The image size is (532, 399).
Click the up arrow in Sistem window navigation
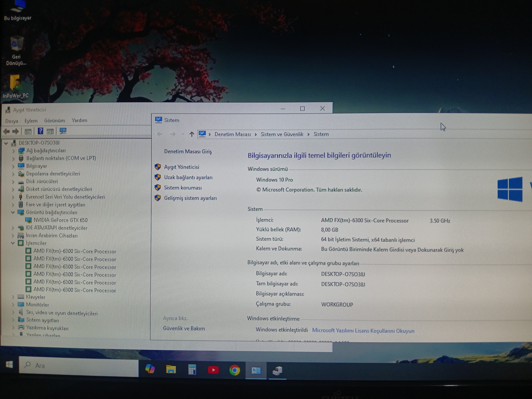191,134
